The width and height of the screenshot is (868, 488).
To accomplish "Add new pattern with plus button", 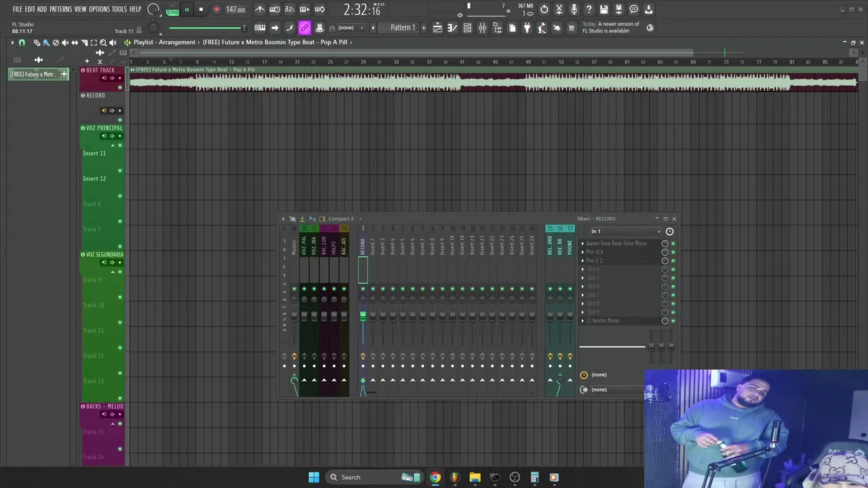I will pyautogui.click(x=424, y=28).
